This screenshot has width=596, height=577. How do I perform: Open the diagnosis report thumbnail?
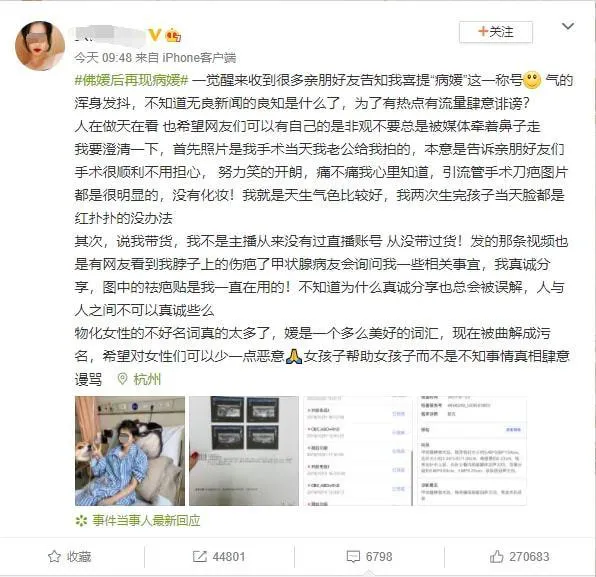[472, 451]
